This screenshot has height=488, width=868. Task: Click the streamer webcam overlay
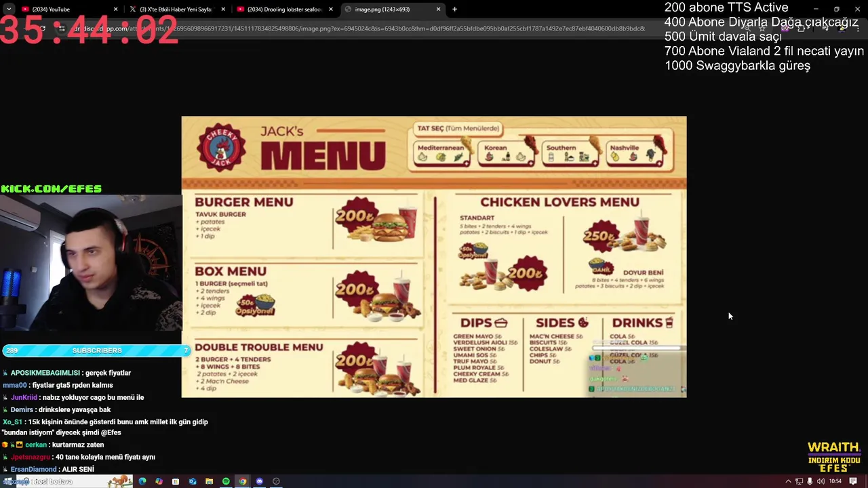point(91,263)
